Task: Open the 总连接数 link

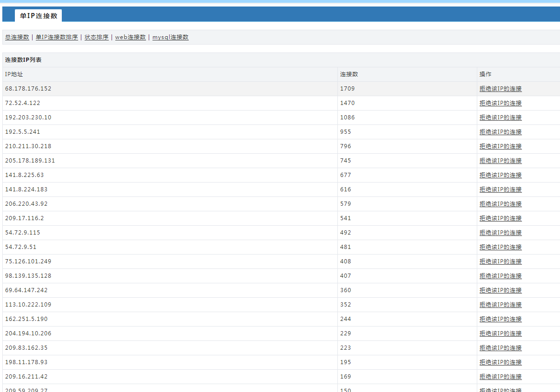Action: pyautogui.click(x=17, y=37)
